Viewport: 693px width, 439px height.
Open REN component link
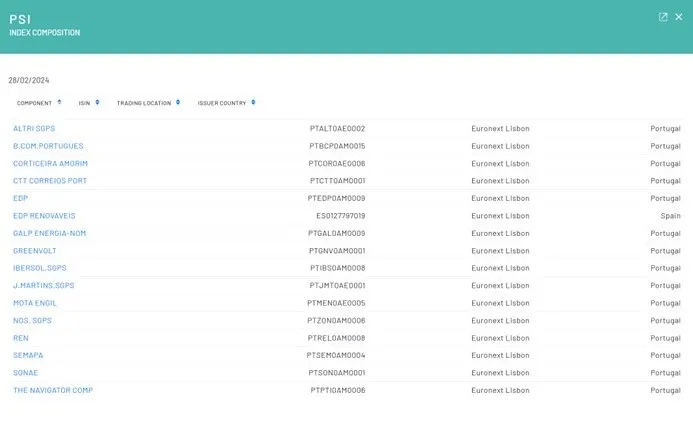coord(21,338)
